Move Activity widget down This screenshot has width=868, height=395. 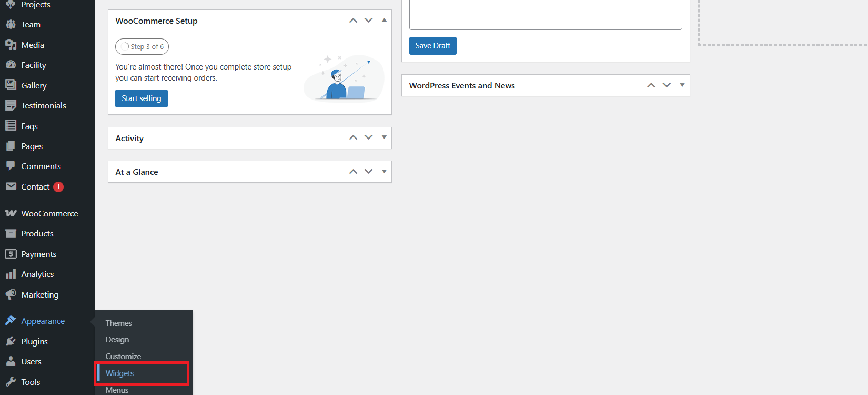369,137
